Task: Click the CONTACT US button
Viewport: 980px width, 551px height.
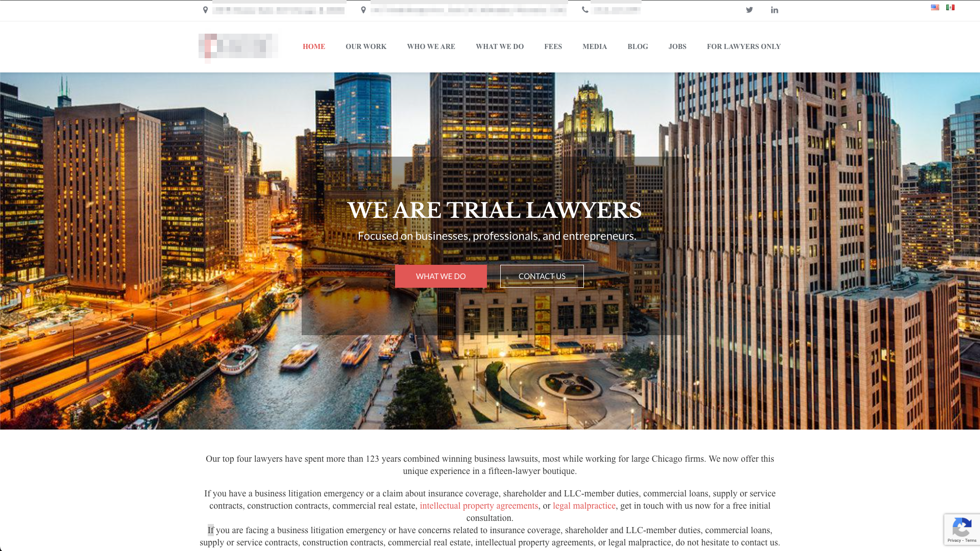Action: [x=542, y=276]
